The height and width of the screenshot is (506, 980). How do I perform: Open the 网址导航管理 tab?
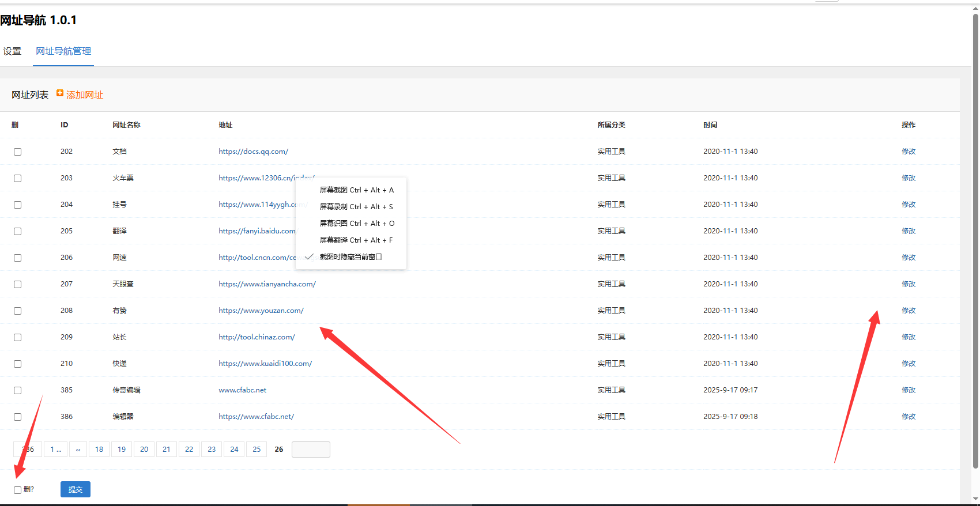coord(63,51)
